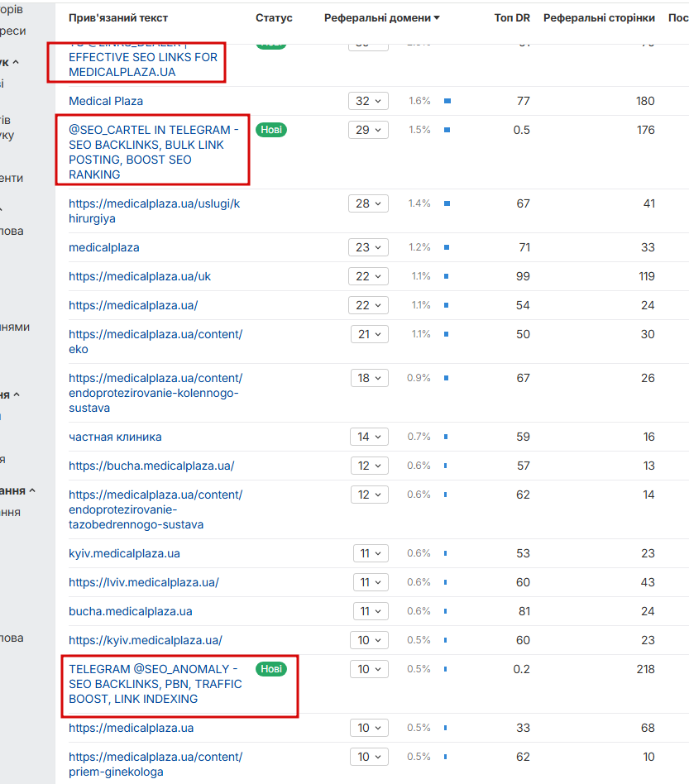Viewport: 689px width, 784px height.
Task: Open the @SEO_CARTEL IN TELEGRAM anchor link
Action: coord(154,152)
